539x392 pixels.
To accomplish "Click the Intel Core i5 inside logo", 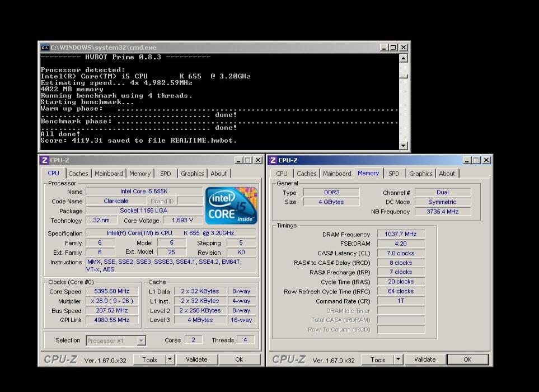I will 231,206.
